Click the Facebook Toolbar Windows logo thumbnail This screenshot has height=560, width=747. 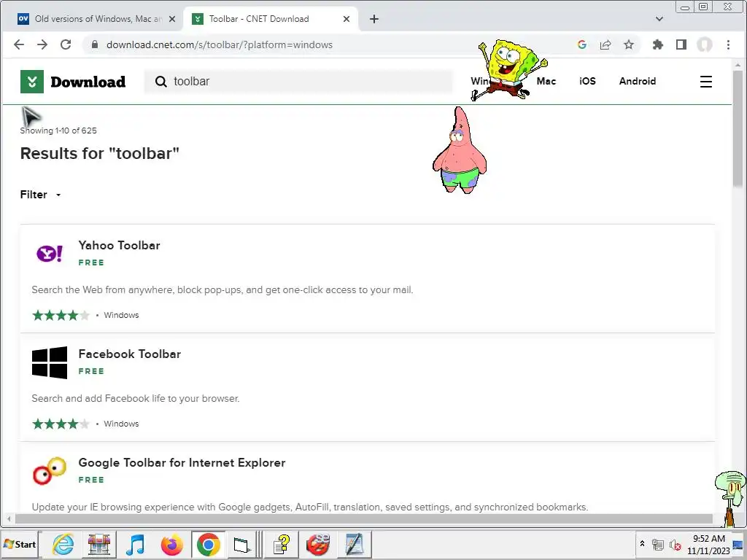[x=50, y=363]
